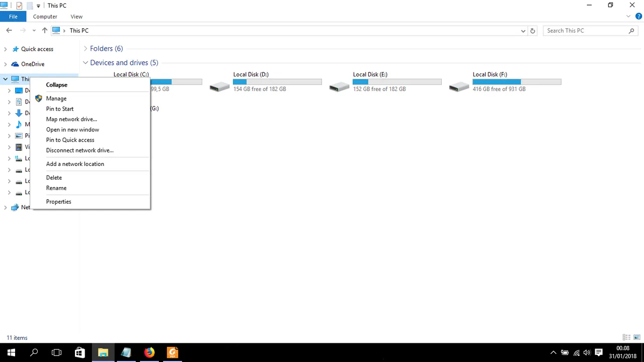
Task: Switch to the Computer ribbon tab
Action: (45, 17)
